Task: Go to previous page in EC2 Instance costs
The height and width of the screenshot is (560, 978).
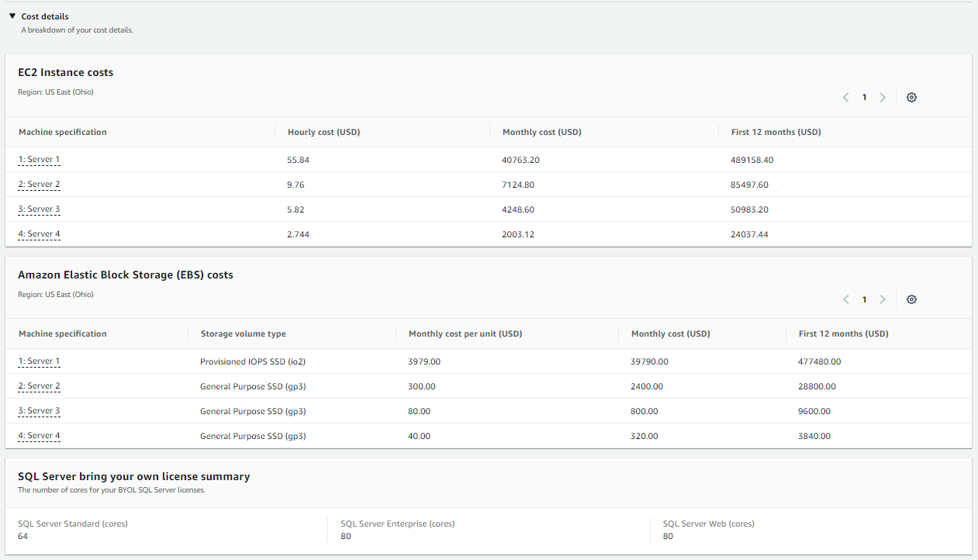Action: point(846,98)
